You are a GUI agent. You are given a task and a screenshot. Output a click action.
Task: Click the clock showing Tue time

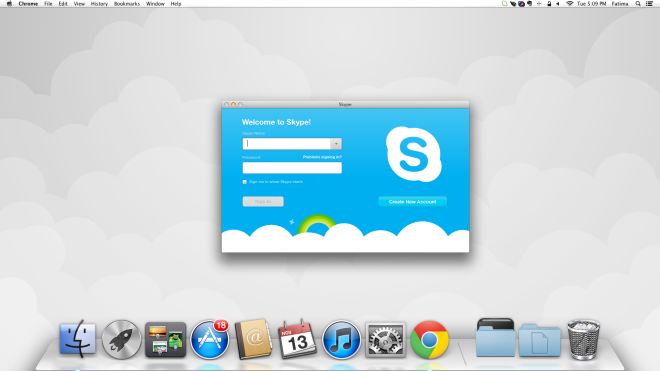(591, 4)
